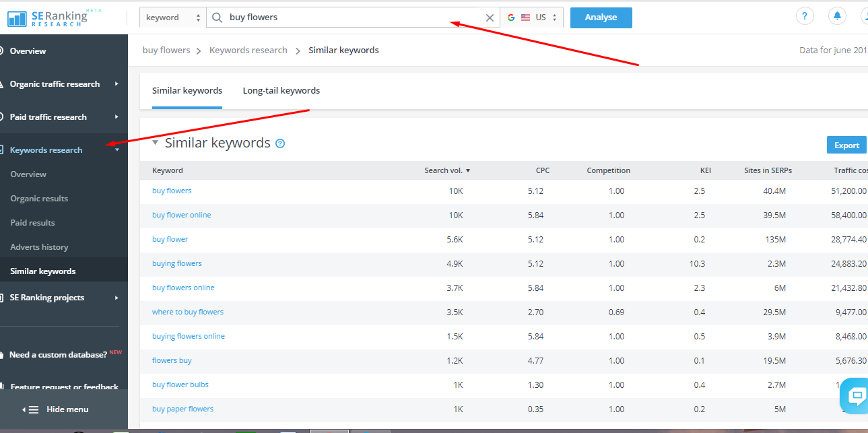The image size is (868, 433).
Task: Open the US region selector
Action: click(x=545, y=18)
